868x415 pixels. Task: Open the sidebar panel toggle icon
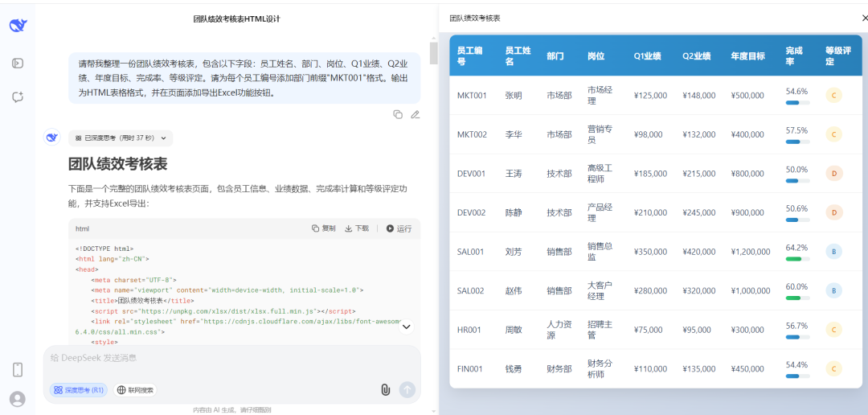pos(18,64)
